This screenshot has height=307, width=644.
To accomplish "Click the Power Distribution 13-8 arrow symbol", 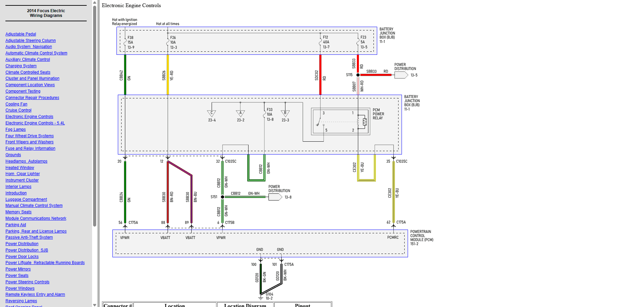I will click(275, 197).
